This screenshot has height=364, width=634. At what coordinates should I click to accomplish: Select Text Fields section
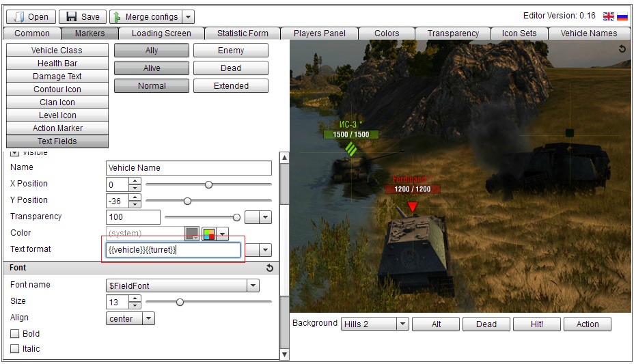tap(57, 141)
